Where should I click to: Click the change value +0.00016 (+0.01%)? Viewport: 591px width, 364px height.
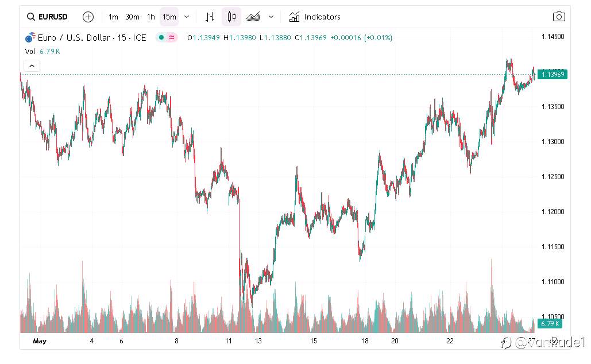pyautogui.click(x=361, y=38)
